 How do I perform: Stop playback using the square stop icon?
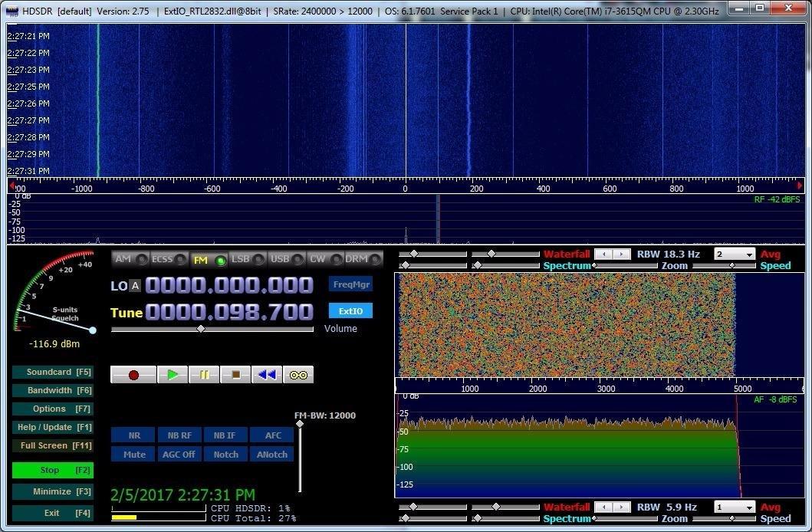[x=235, y=374]
